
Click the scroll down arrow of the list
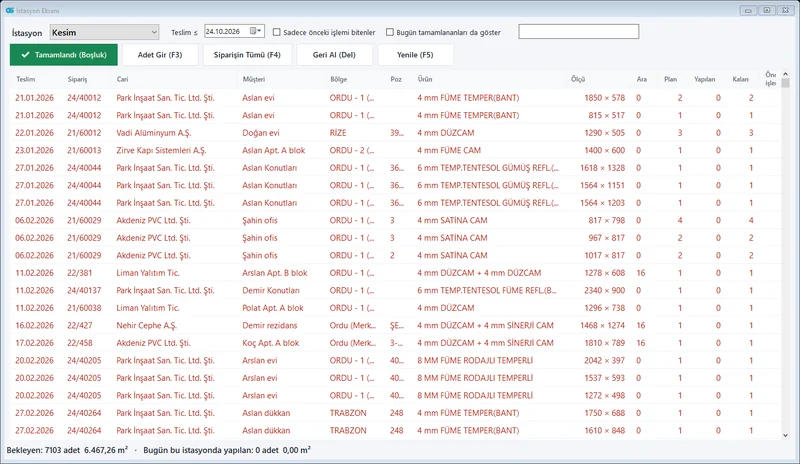point(785,435)
